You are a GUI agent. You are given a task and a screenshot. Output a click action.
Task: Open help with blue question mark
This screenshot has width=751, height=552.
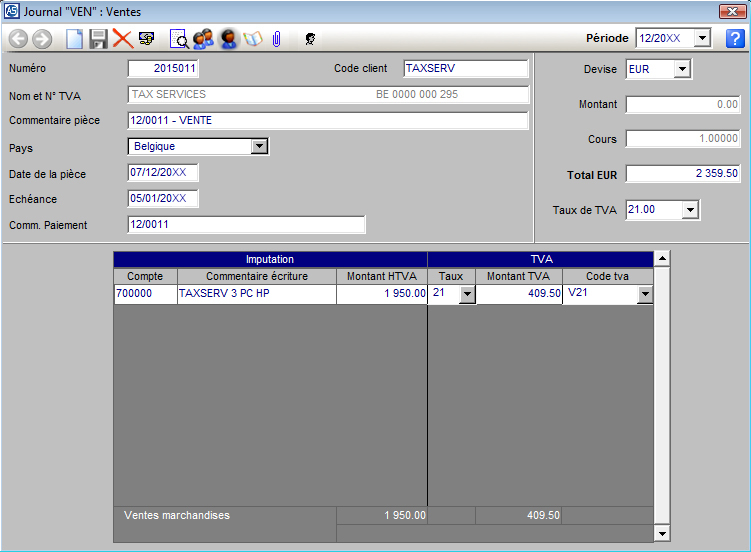click(735, 39)
